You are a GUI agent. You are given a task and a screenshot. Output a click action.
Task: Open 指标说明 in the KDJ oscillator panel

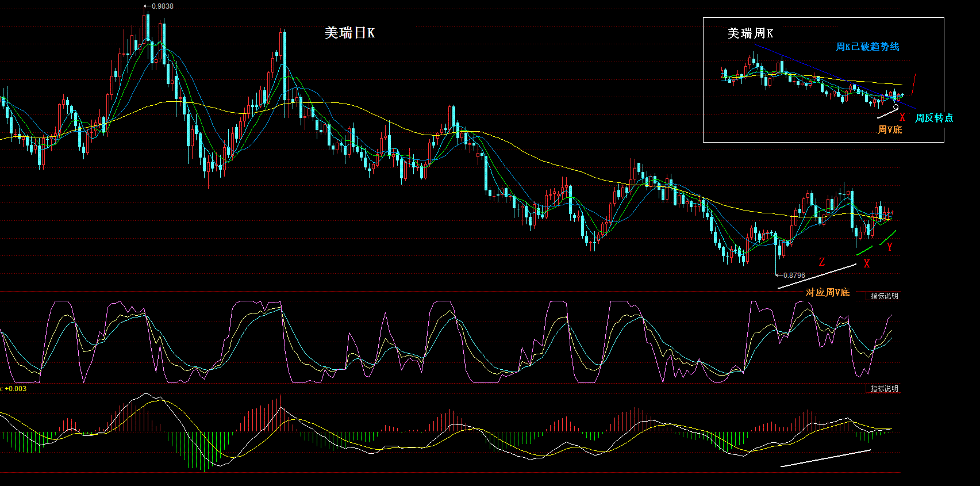pyautogui.click(x=883, y=296)
